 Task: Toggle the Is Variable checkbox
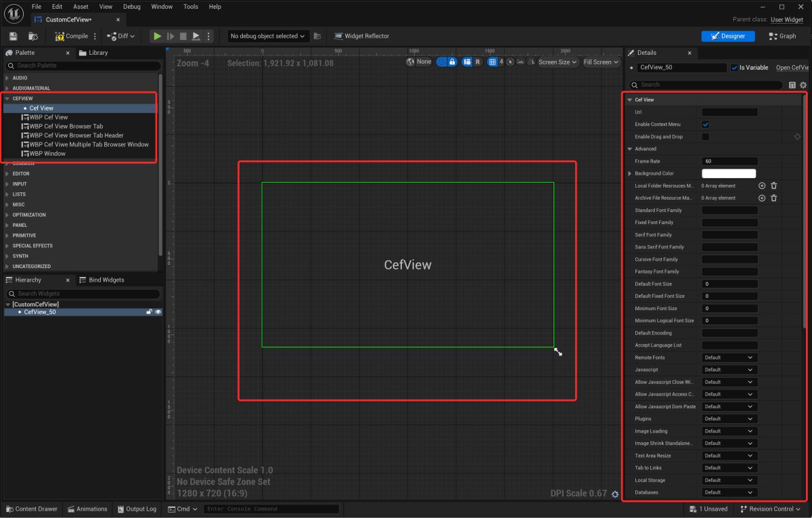[x=735, y=68]
